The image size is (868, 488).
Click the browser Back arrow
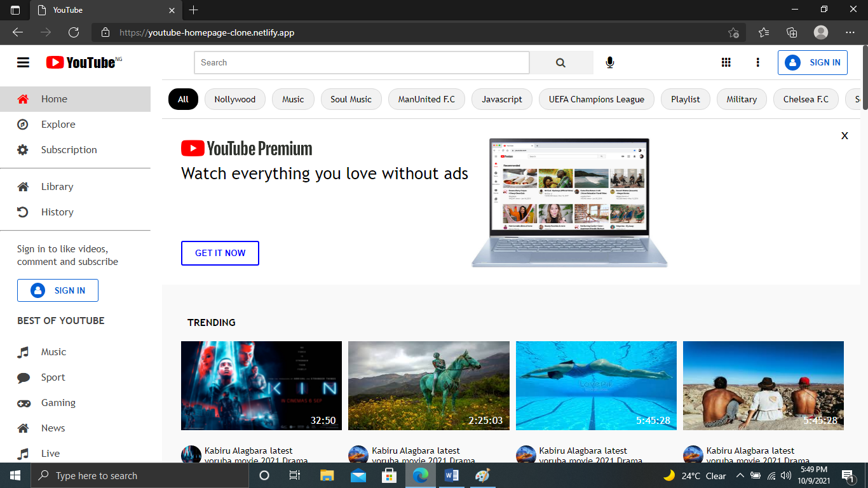pos(18,32)
